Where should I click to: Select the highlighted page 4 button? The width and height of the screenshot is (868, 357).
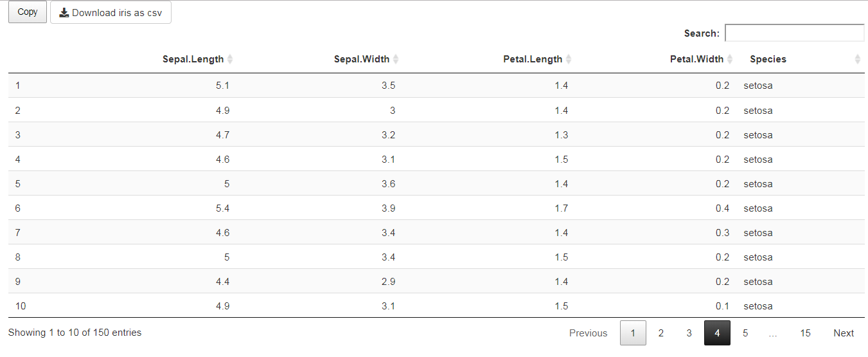tap(717, 333)
